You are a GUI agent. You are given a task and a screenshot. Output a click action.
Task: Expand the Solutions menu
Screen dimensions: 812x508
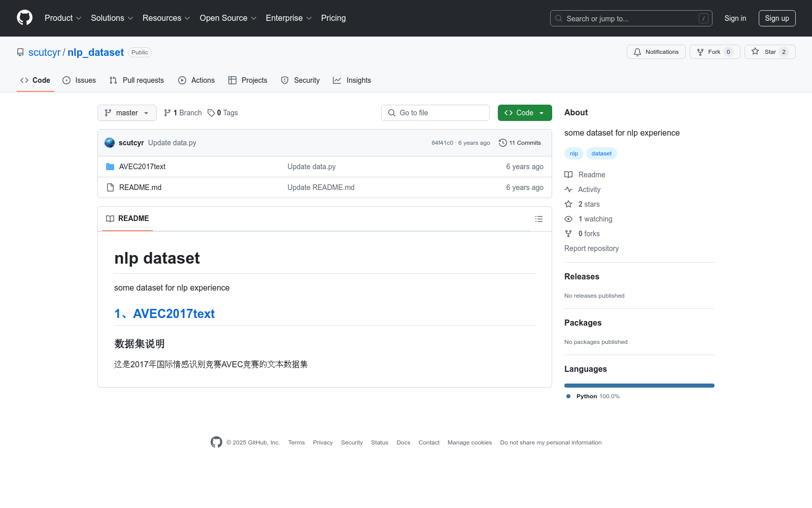(112, 18)
